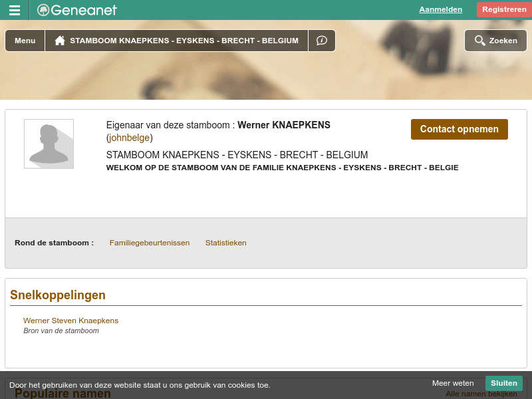The height and width of the screenshot is (399, 532).
Task: Click the Geneanet leaf logo
Action: (43, 9)
